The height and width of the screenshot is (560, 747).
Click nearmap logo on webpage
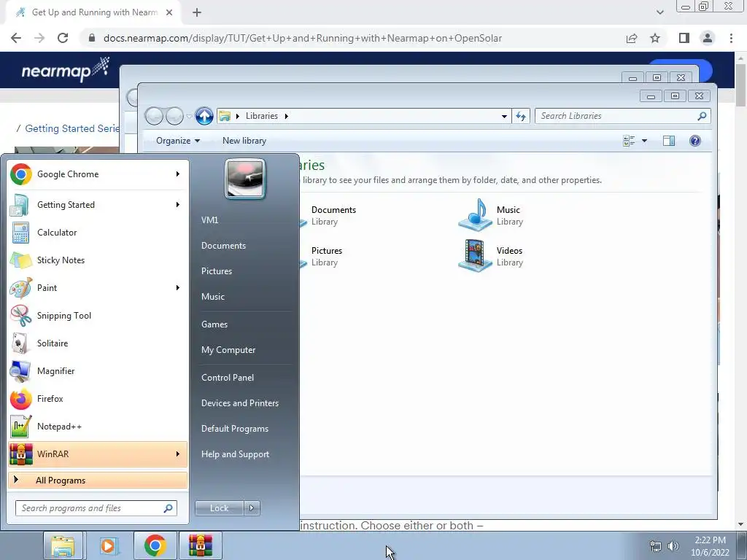pos(65,70)
